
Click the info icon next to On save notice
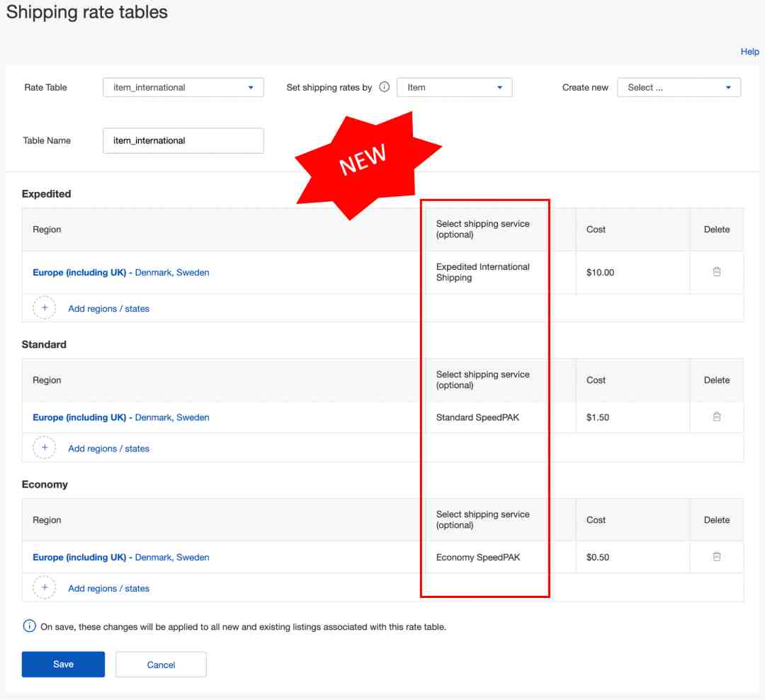click(x=29, y=626)
